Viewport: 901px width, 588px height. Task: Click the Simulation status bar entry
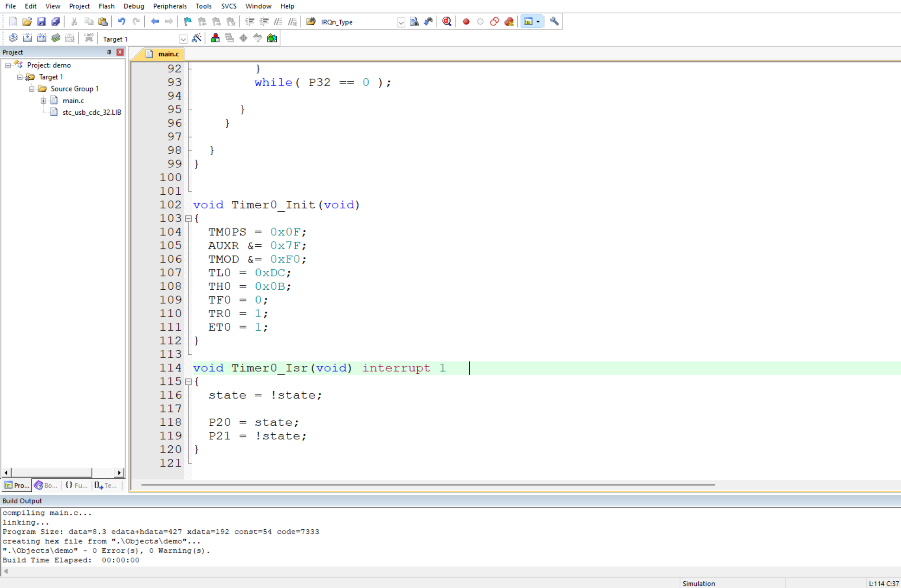[x=698, y=584]
